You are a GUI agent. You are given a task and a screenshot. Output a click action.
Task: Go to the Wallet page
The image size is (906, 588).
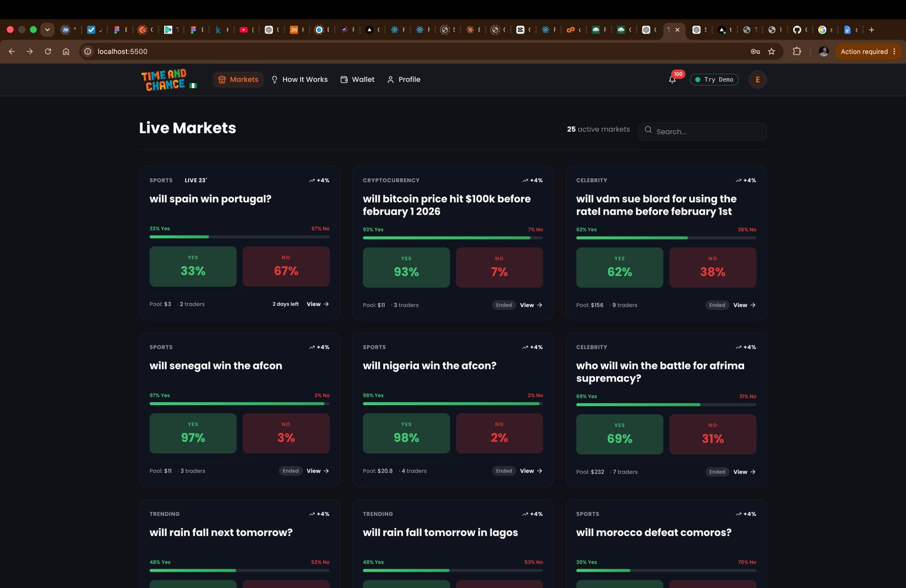[x=357, y=80]
